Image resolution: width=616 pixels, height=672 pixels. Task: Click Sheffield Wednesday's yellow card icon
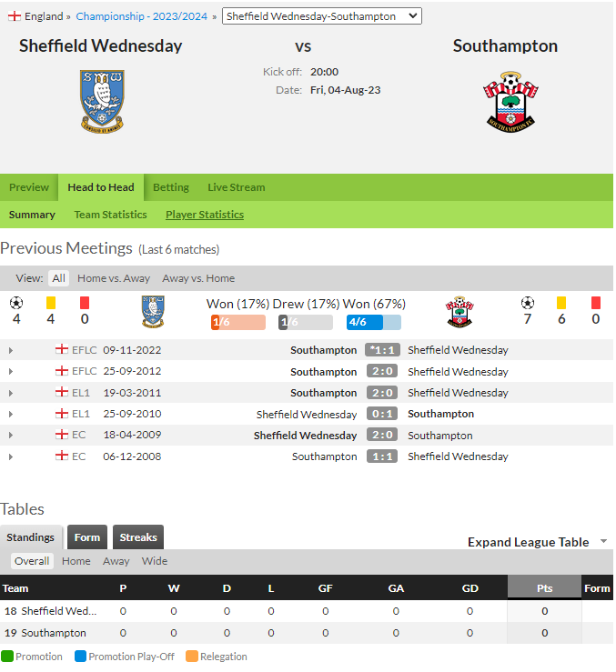[x=51, y=303]
